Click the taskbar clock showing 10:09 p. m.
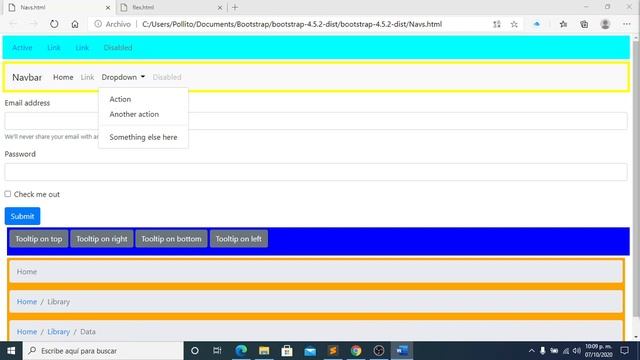The height and width of the screenshot is (360, 640). coord(599,351)
